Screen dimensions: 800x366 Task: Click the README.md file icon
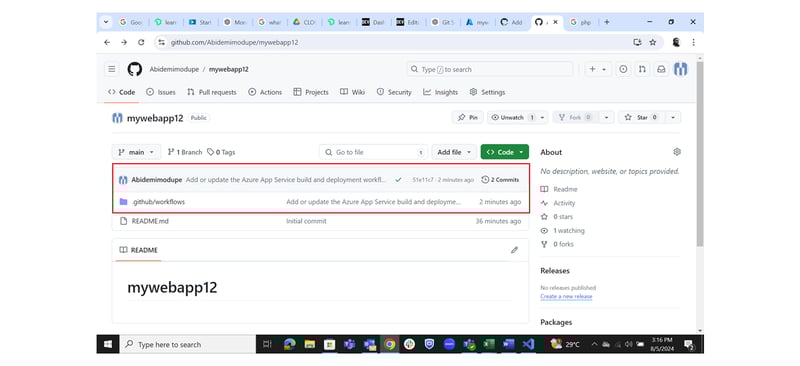point(123,221)
